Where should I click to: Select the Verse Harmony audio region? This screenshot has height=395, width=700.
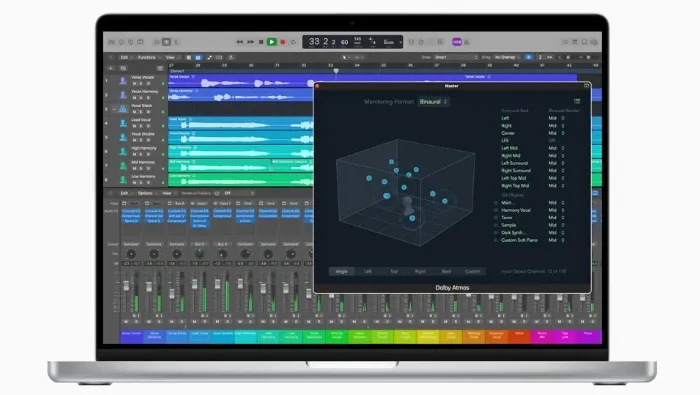(240, 95)
